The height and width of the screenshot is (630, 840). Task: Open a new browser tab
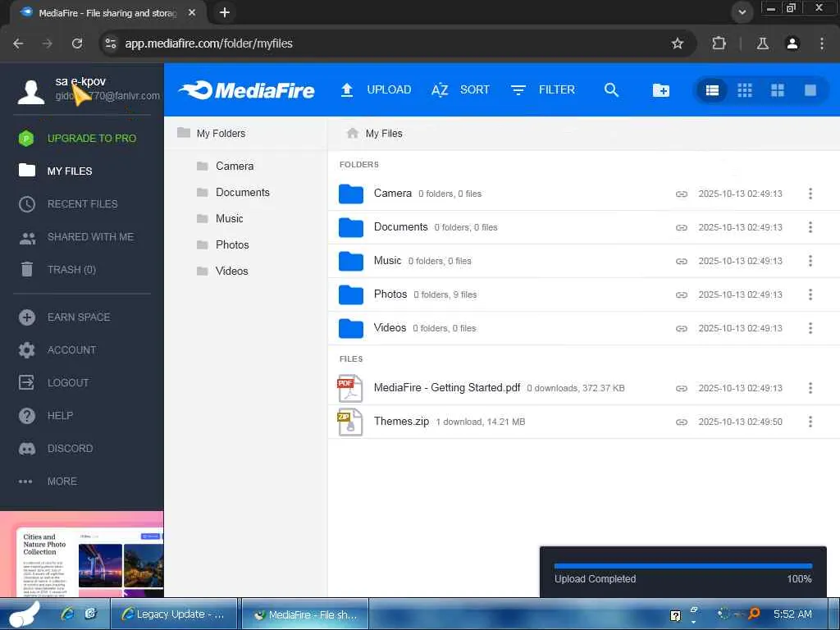[x=225, y=12]
